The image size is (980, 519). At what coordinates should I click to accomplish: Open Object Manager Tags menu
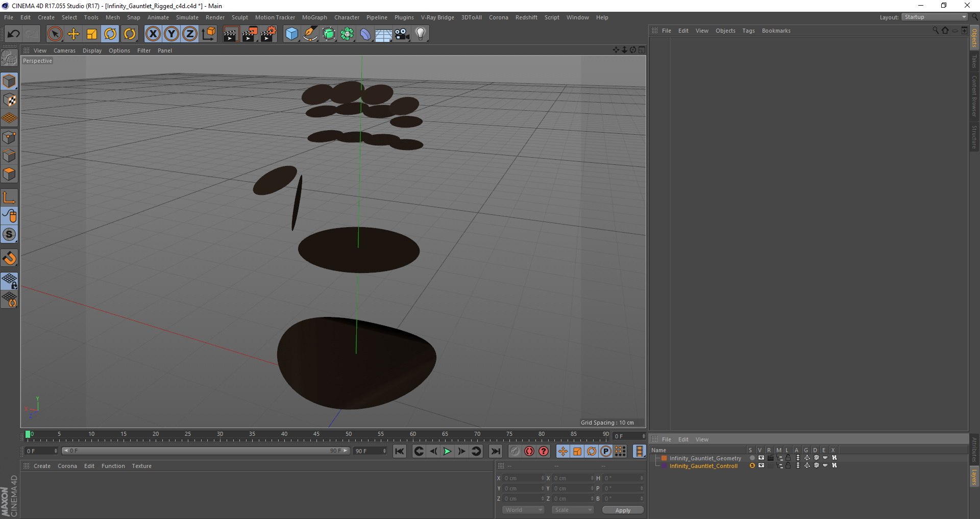click(748, 31)
